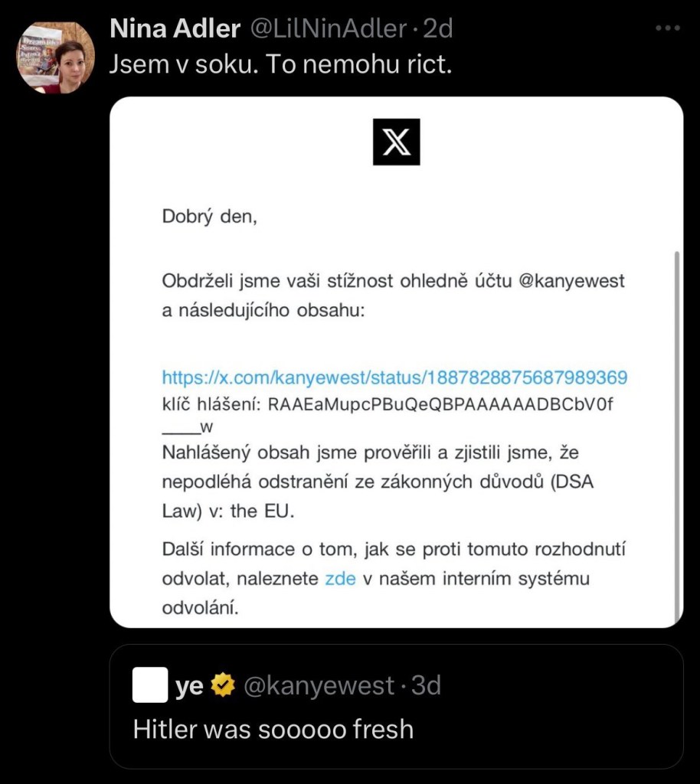Click the "ye" display name
The width and height of the screenshot is (700, 784).
(x=189, y=685)
